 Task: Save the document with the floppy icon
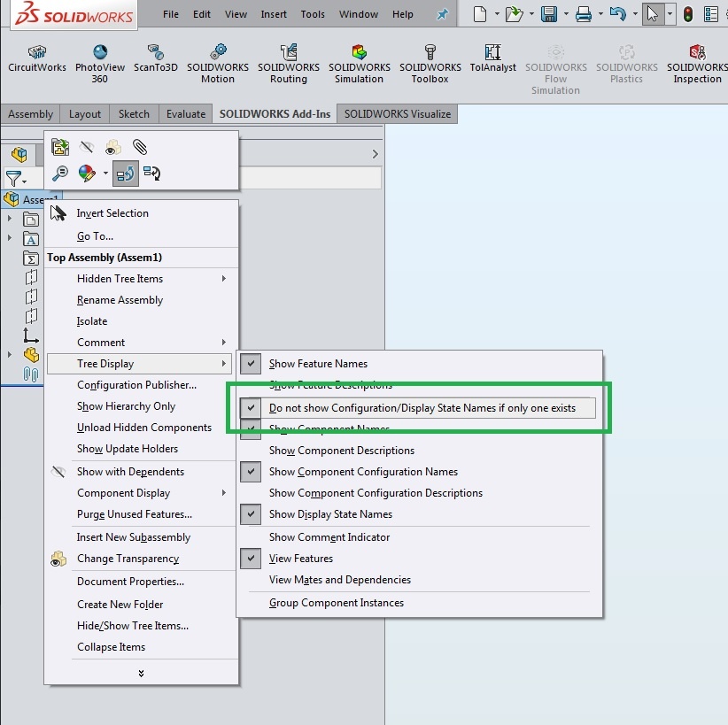pos(549,14)
